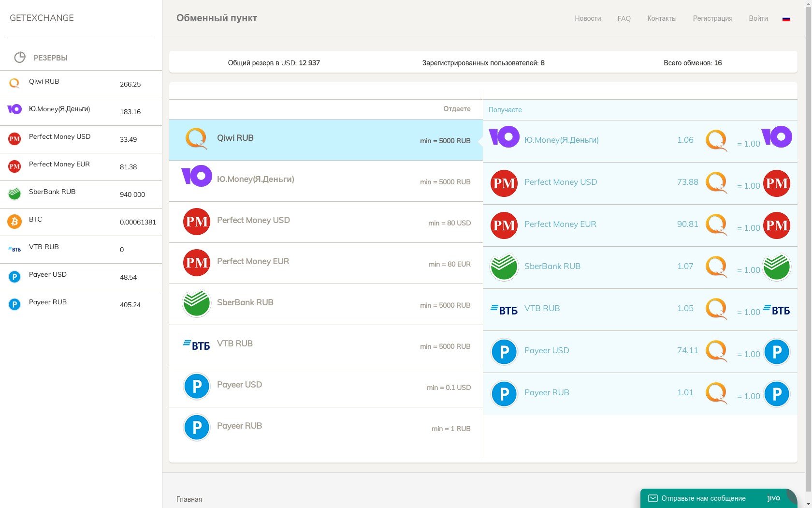
Task: Select VTB RUB in the Отдаете list
Action: 326,345
